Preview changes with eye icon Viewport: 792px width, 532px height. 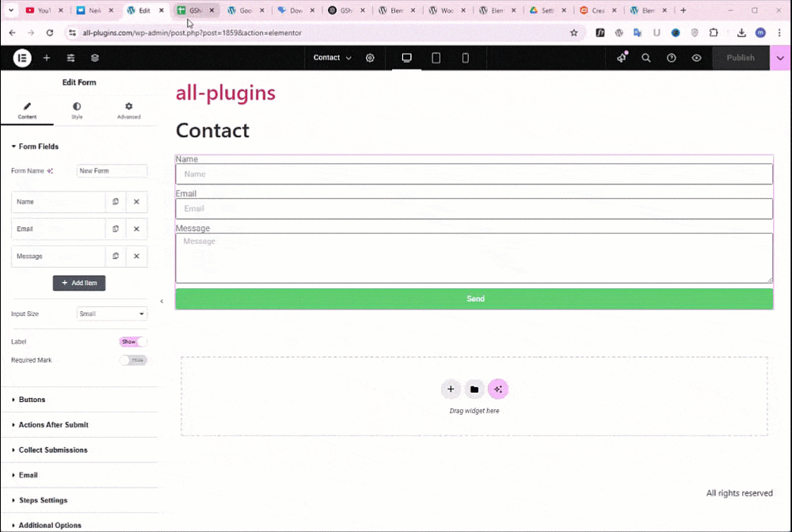(696, 58)
